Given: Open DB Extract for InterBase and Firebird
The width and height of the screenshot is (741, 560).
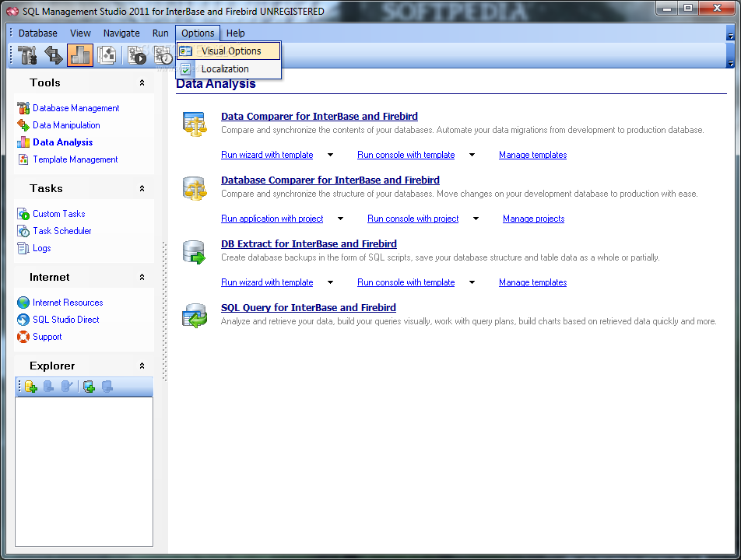Looking at the screenshot, I should coord(309,243).
